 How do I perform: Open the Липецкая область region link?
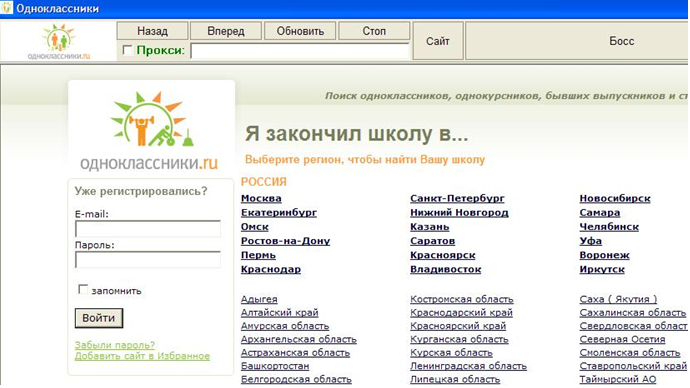pyautogui.click(x=455, y=379)
